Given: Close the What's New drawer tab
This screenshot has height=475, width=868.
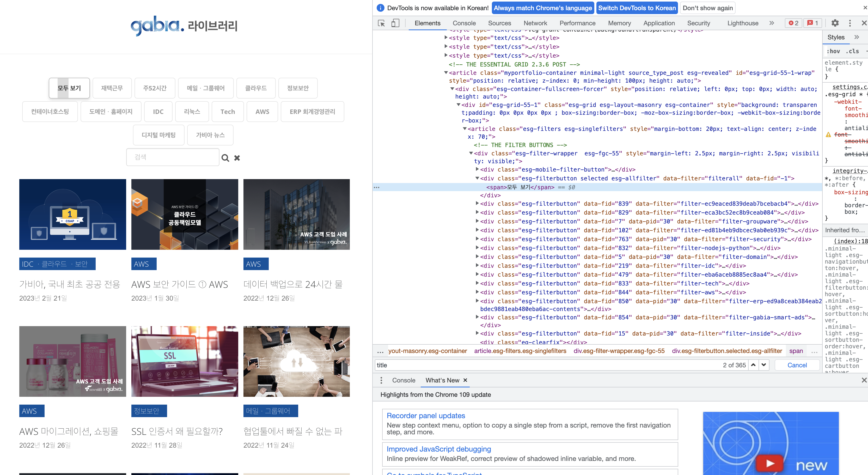Looking at the screenshot, I should point(465,380).
